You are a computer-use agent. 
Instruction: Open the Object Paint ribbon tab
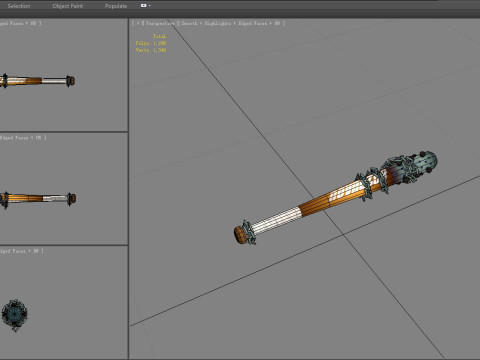pyautogui.click(x=68, y=6)
